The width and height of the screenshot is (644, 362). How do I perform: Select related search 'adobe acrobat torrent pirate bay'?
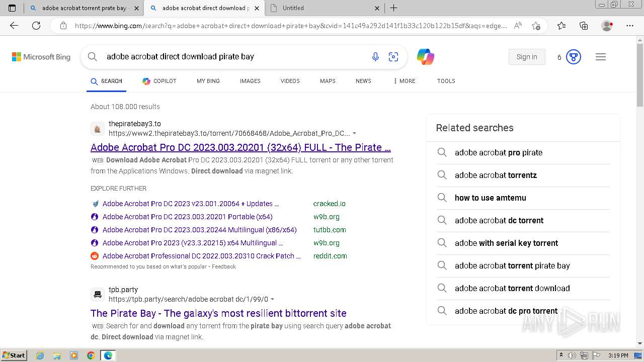tap(523, 265)
